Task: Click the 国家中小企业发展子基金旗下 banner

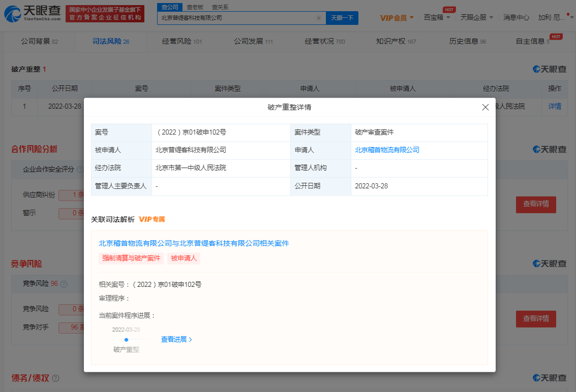Action: [105, 14]
